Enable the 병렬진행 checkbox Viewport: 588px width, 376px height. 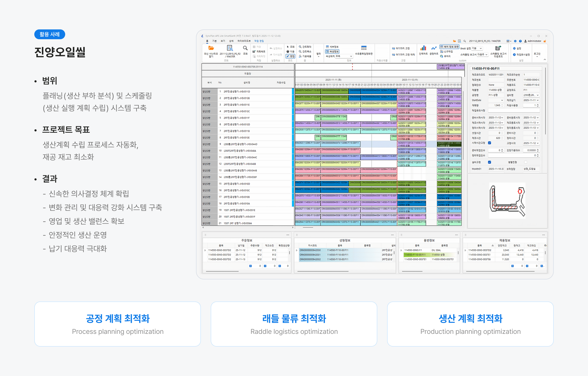[526, 162]
